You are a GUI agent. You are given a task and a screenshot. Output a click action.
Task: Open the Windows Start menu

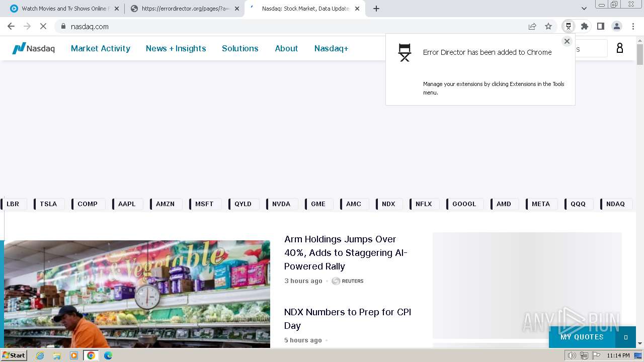pos(14,355)
